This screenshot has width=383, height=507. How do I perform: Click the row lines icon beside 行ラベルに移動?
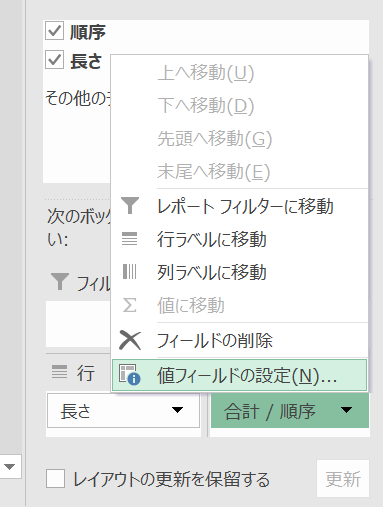130,239
